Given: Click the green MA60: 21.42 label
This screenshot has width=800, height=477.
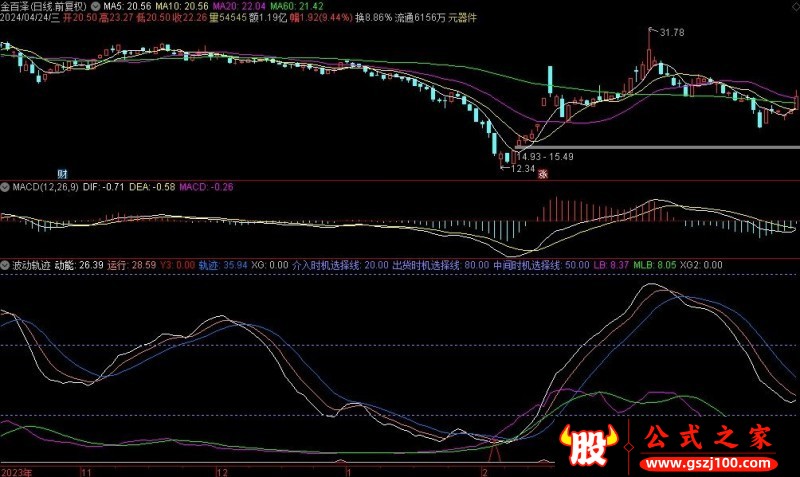Looking at the screenshot, I should (296, 7).
